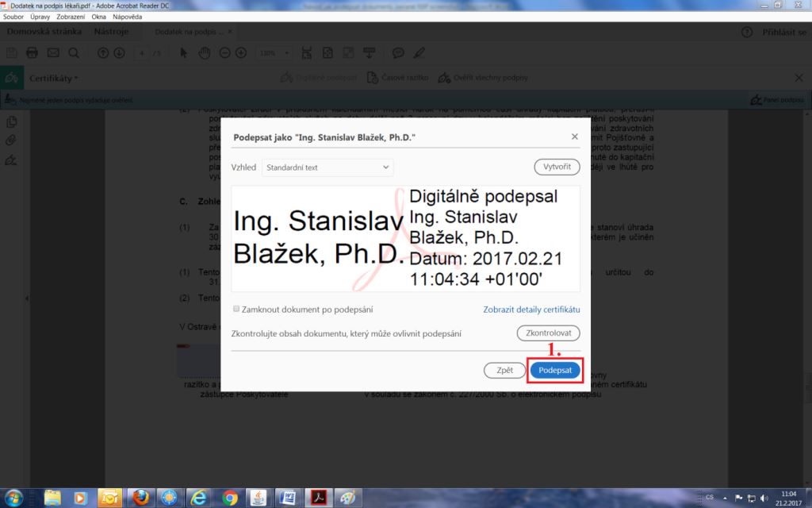Select the Hand pan tool

pos(204,53)
